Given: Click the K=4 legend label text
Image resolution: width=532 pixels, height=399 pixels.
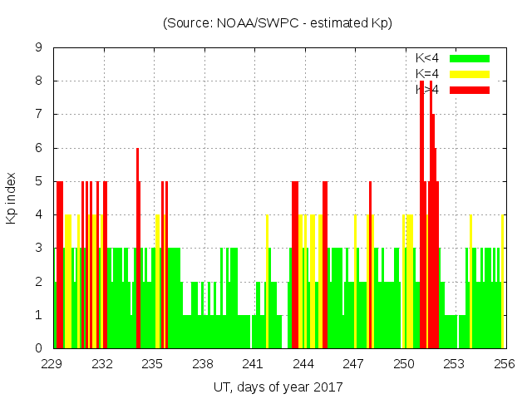Looking at the screenshot, I should 427,74.
